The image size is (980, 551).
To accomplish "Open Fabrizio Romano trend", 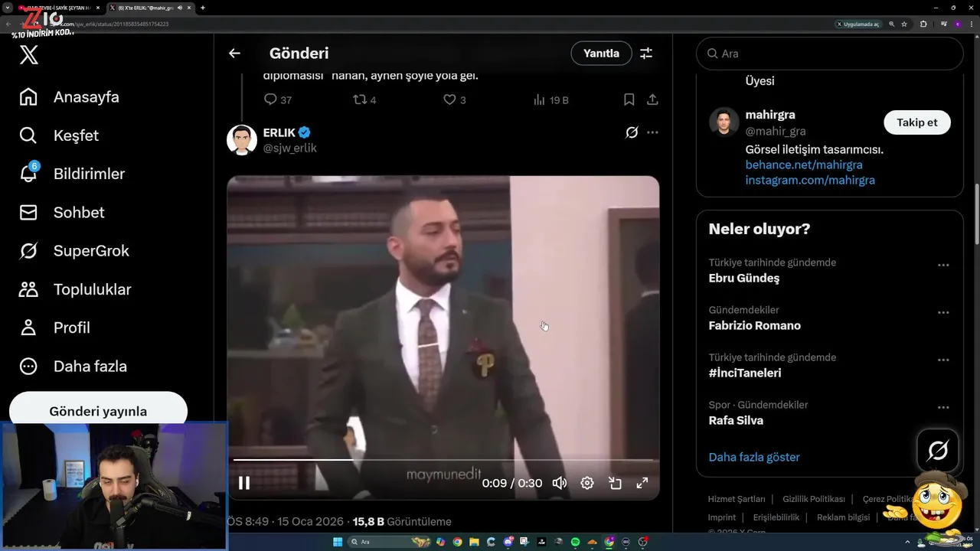I will coord(755,325).
